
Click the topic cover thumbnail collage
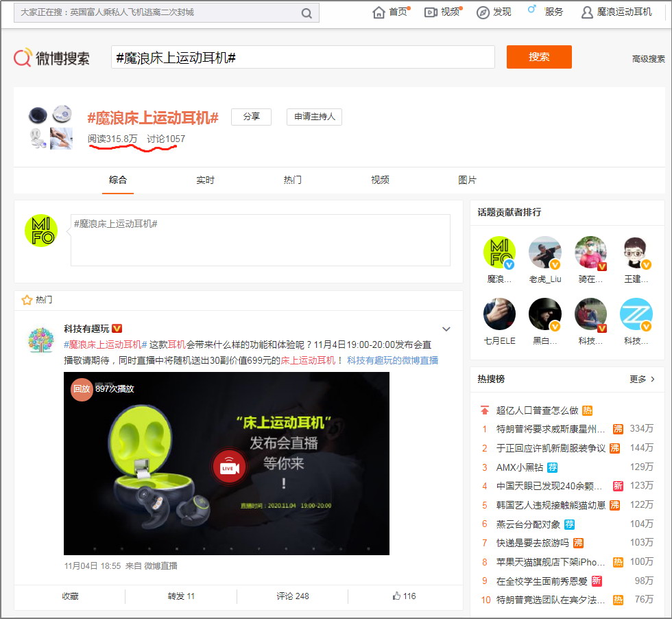tap(51, 127)
